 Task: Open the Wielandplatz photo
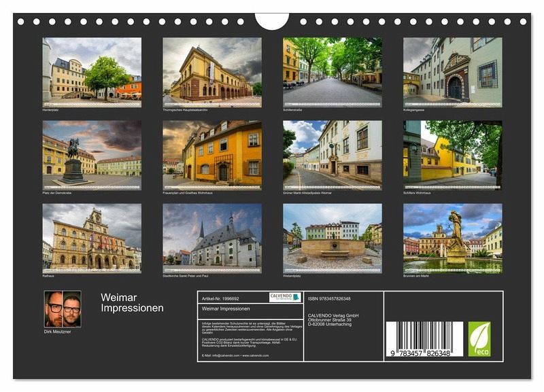point(333,238)
